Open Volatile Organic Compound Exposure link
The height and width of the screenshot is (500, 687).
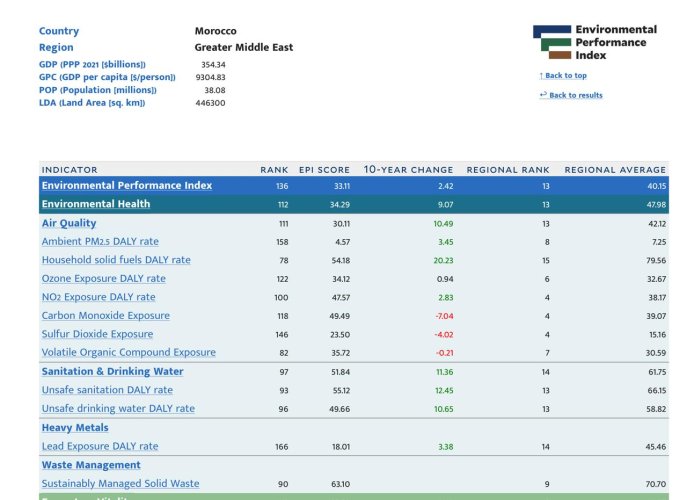coord(129,352)
